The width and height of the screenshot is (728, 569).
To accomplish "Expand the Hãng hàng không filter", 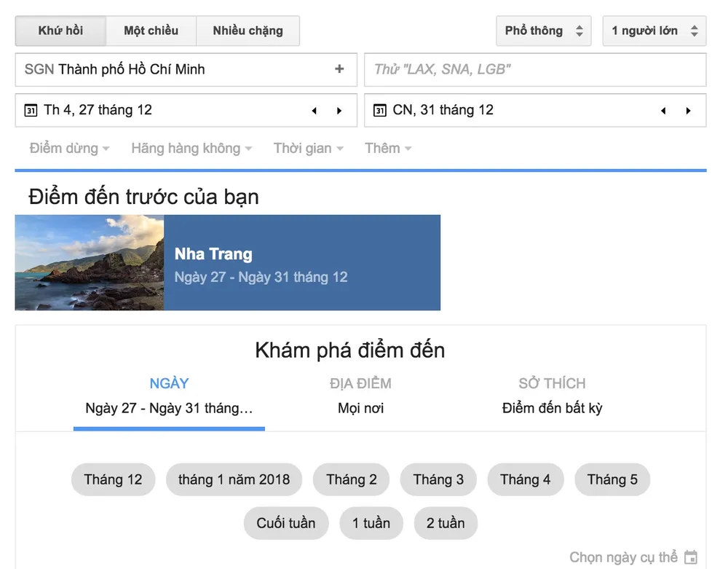I will [x=191, y=149].
